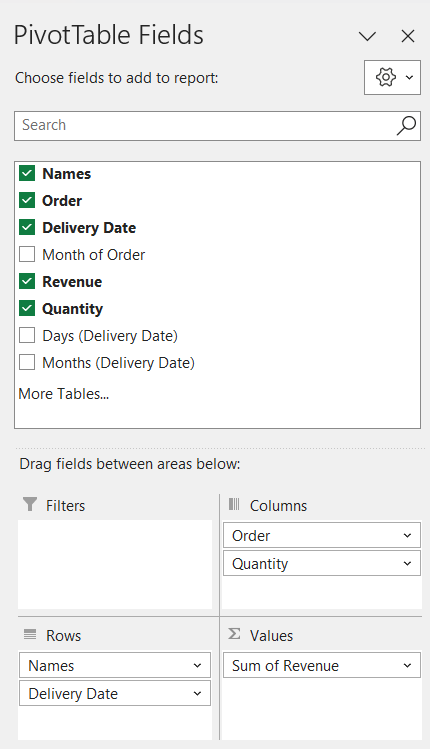The height and width of the screenshot is (749, 430).
Task: Uncheck the Quantity field checkbox
Action: 27,309
